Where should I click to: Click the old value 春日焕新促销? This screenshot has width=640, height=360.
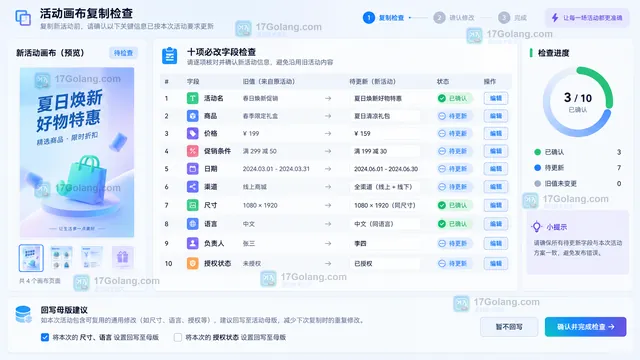[260, 98]
